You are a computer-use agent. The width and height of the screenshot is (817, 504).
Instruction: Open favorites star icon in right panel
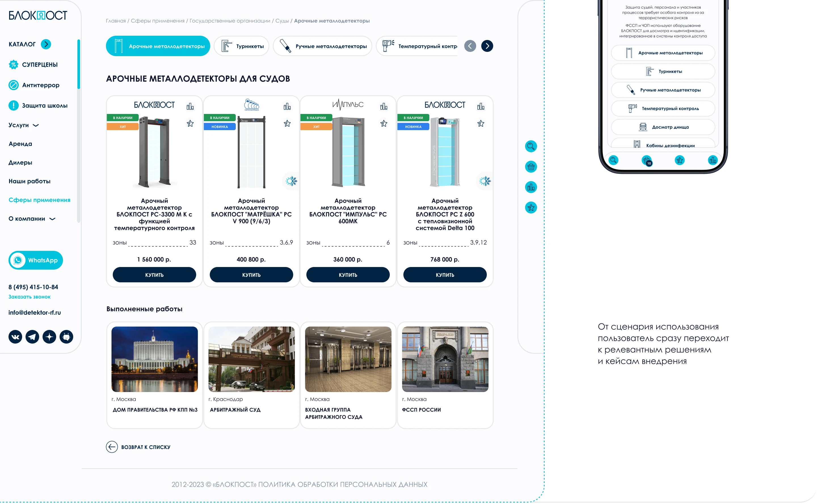click(531, 208)
